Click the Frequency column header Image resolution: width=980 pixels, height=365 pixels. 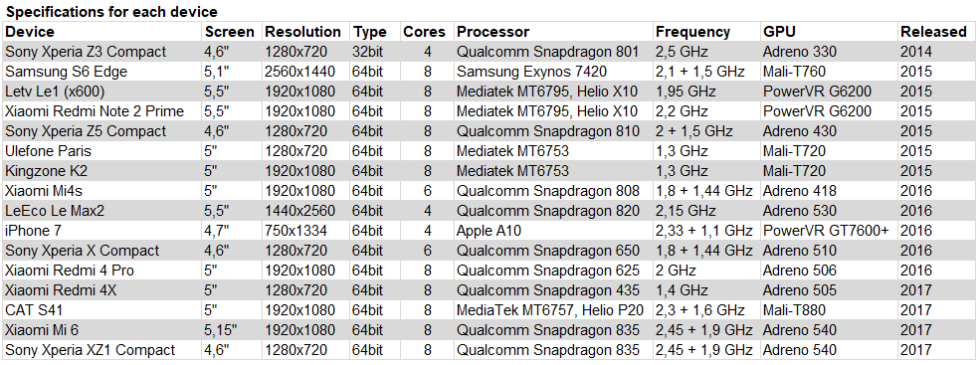point(706,31)
